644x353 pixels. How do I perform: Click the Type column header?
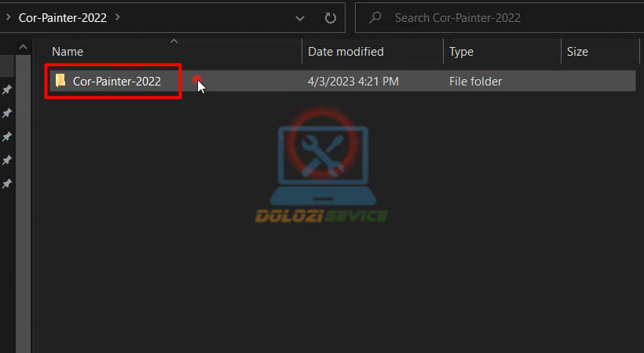pyautogui.click(x=461, y=52)
